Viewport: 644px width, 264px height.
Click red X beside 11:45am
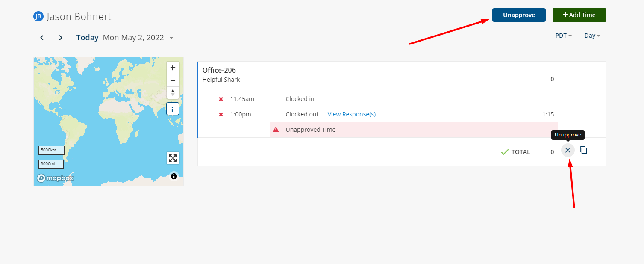coord(221,99)
